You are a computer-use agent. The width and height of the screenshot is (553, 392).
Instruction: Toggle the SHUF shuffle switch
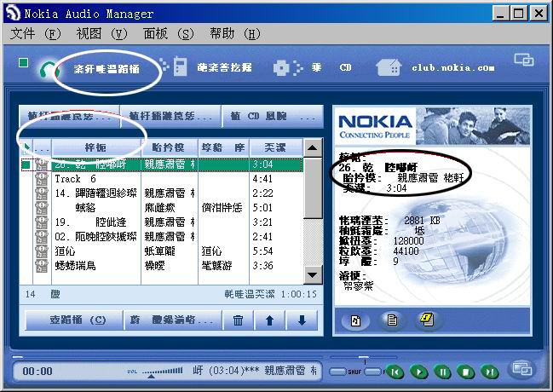[x=337, y=372]
